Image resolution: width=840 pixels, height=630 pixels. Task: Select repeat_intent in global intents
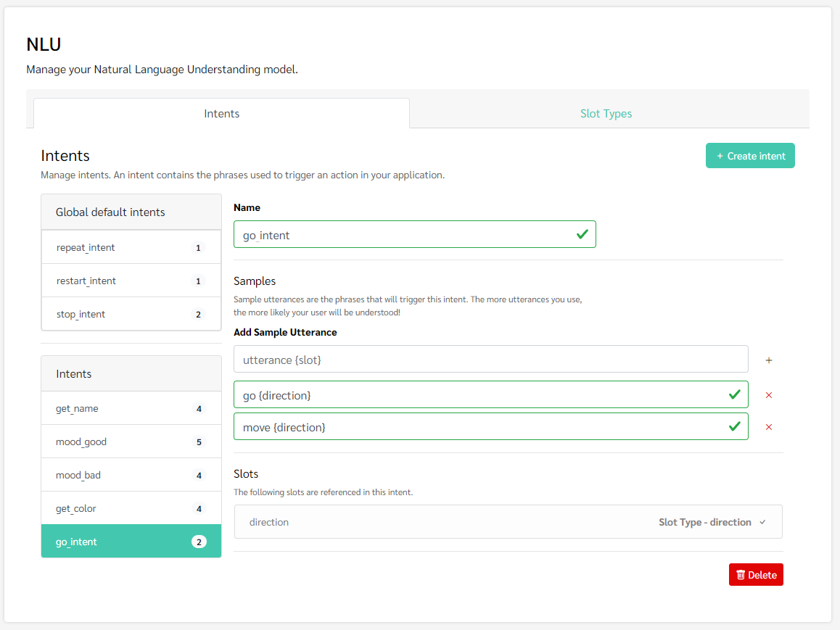(131, 247)
